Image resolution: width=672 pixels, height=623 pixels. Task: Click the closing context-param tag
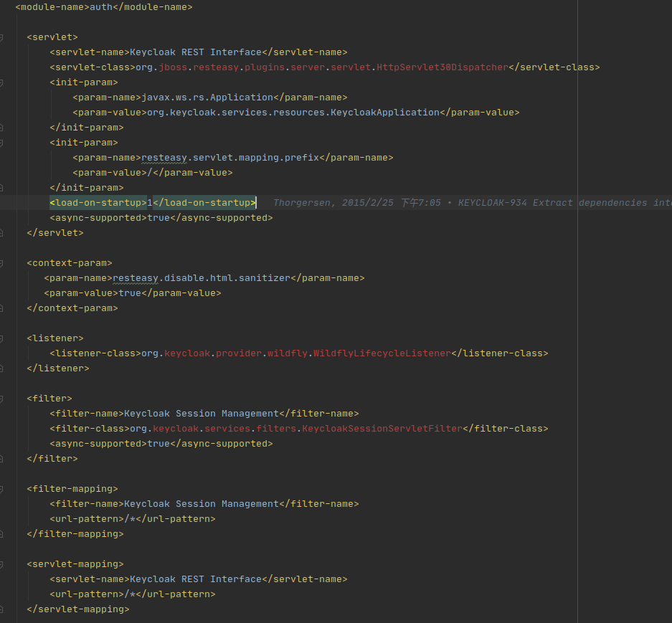pyautogui.click(x=72, y=308)
